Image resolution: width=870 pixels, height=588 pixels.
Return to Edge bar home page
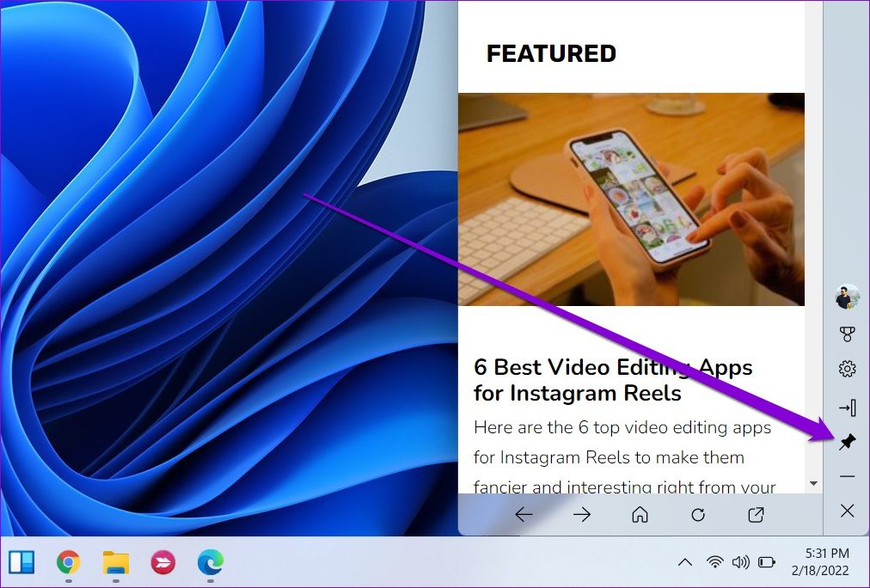pos(640,515)
